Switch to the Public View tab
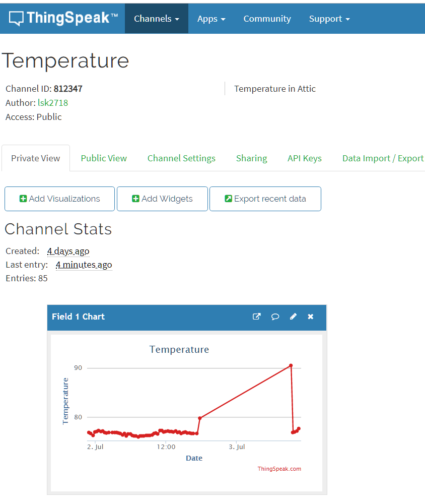 click(104, 158)
